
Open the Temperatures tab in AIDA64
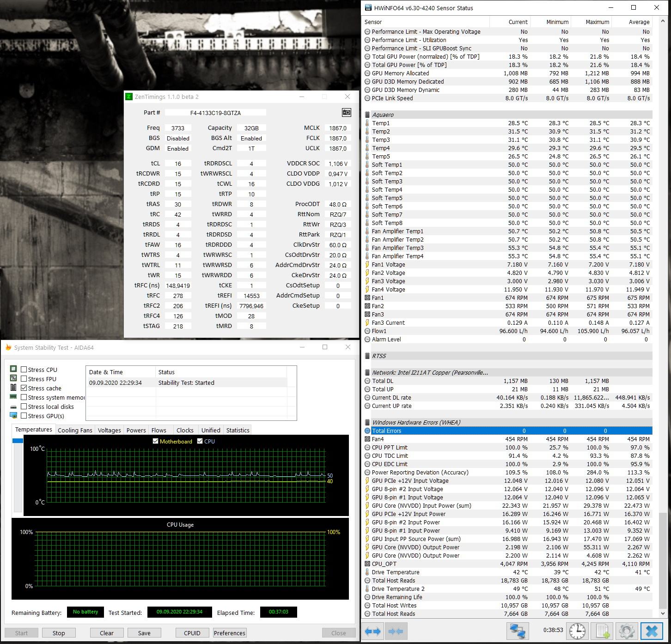(33, 429)
